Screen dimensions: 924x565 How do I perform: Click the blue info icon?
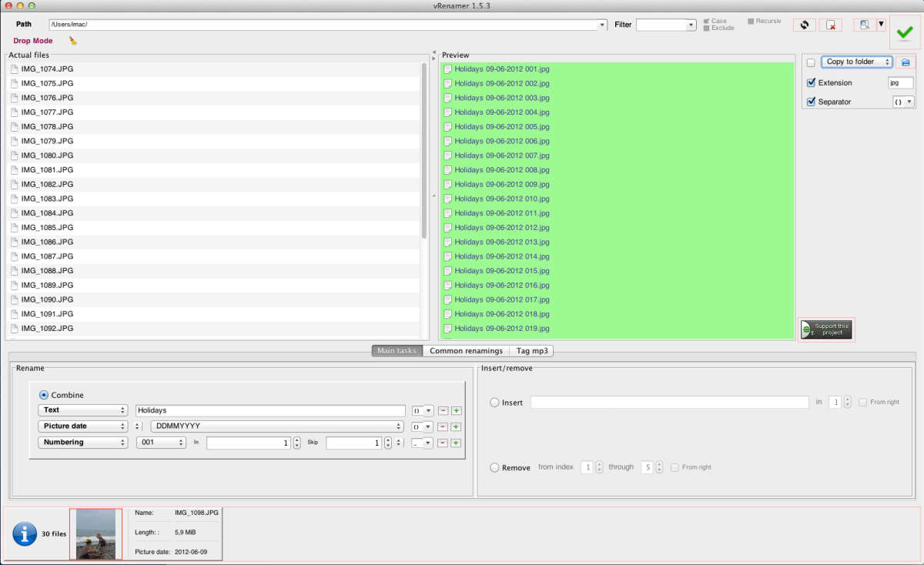click(25, 533)
